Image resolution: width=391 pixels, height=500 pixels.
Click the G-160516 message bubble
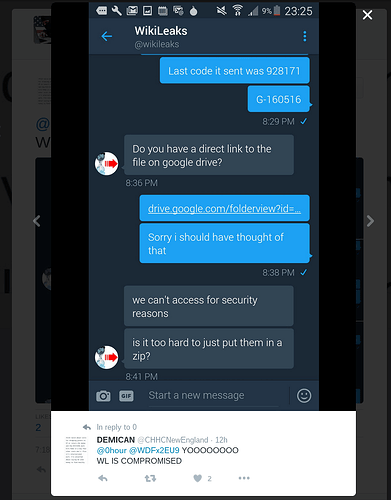point(279,99)
